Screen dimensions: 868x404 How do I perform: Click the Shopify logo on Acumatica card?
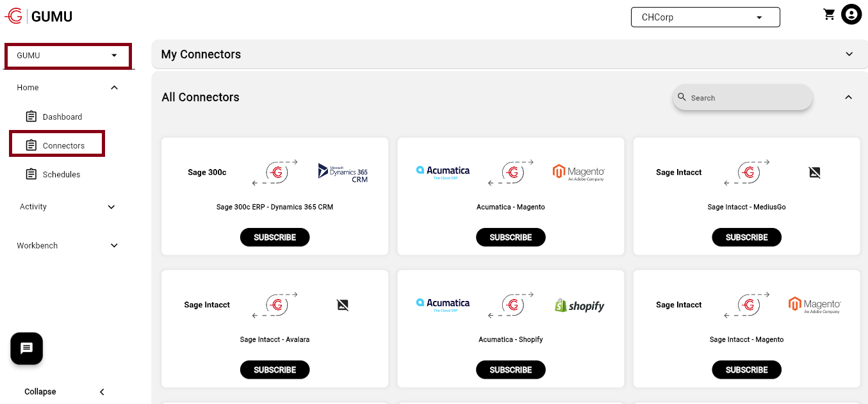point(579,306)
